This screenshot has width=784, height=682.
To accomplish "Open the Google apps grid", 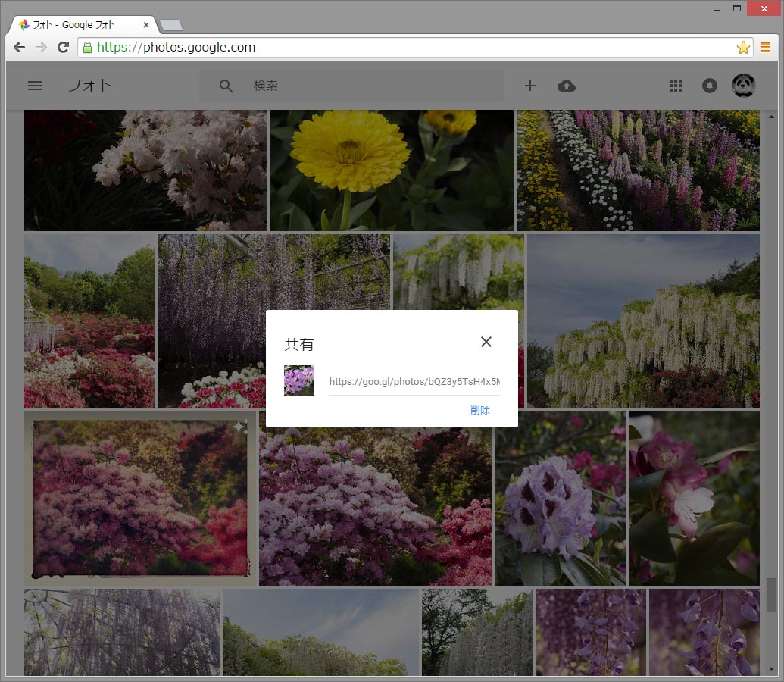I will pos(676,86).
